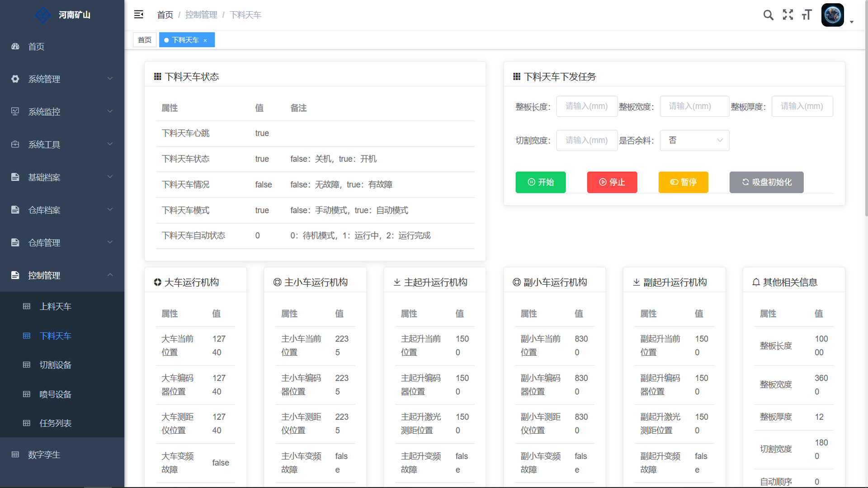Open the font size adjustment icon
868x488 pixels.
(x=807, y=15)
